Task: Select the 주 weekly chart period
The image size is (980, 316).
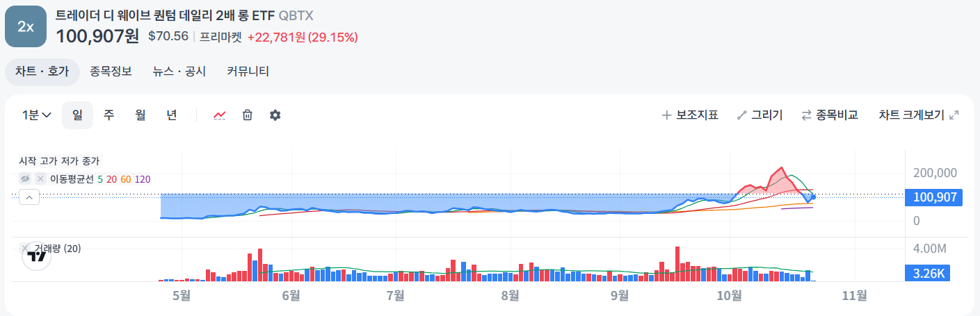Action: coord(109,115)
